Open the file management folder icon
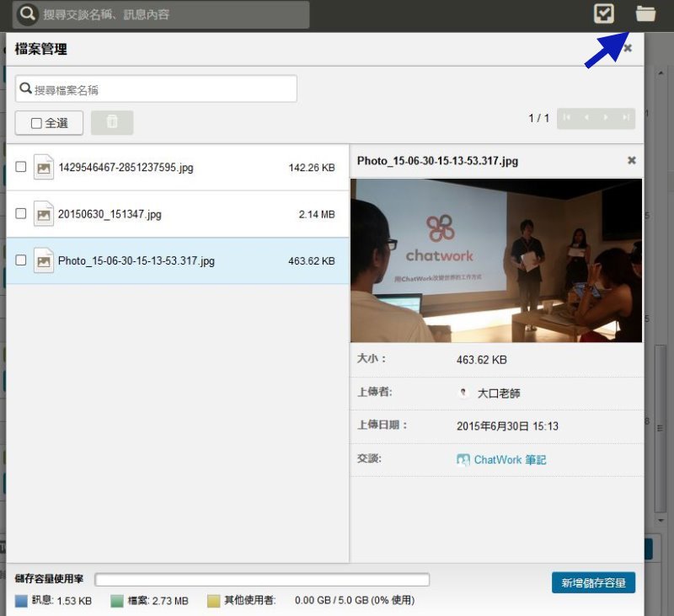This screenshot has width=674, height=616. click(645, 13)
